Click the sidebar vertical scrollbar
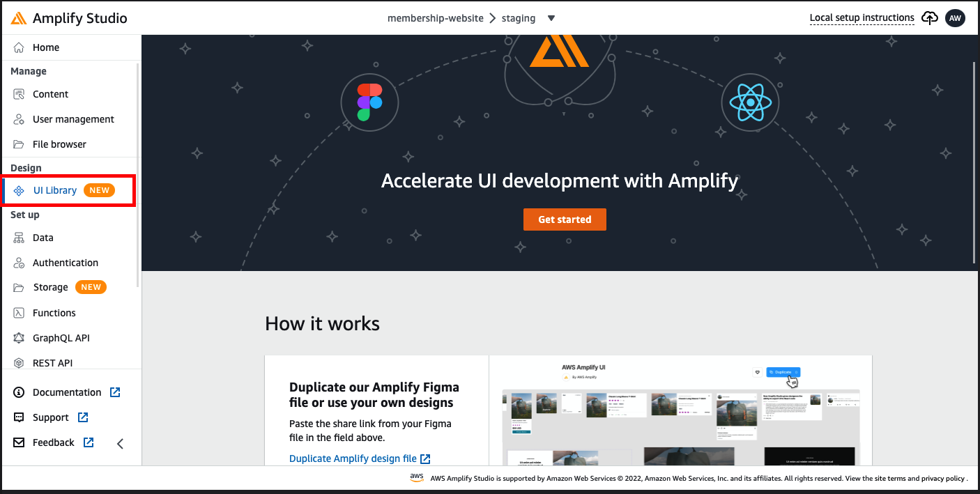 click(x=138, y=174)
